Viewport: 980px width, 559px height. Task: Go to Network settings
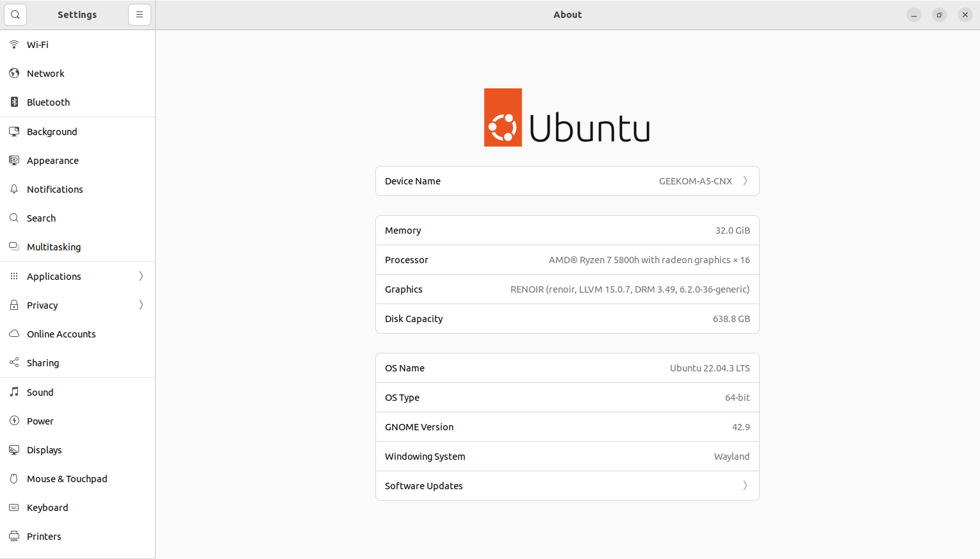(78, 73)
